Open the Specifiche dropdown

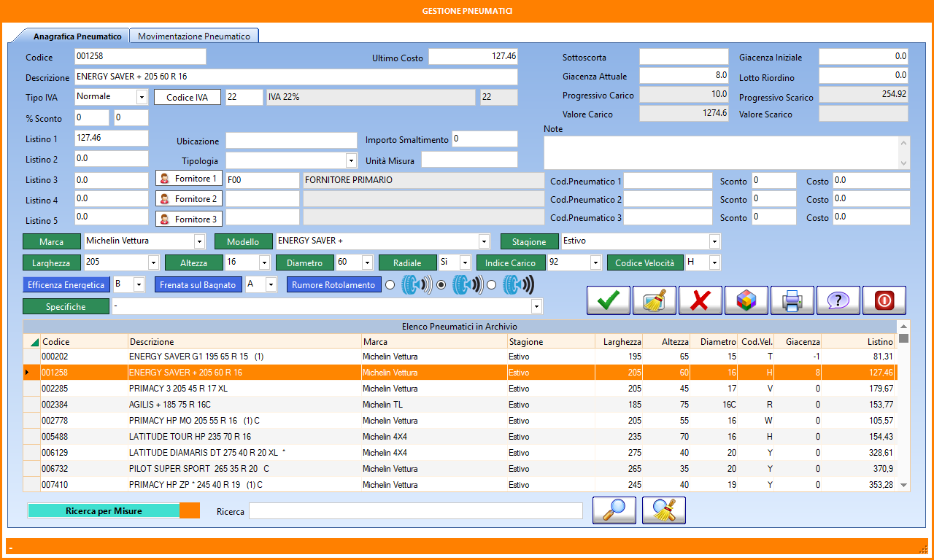click(537, 306)
